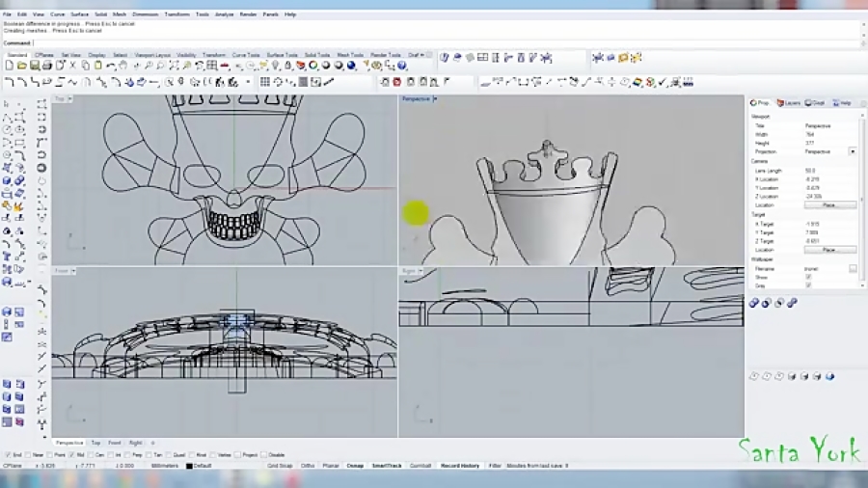Click the grid array icon in second toolbar row
This screenshot has height=488, width=868.
[x=264, y=82]
